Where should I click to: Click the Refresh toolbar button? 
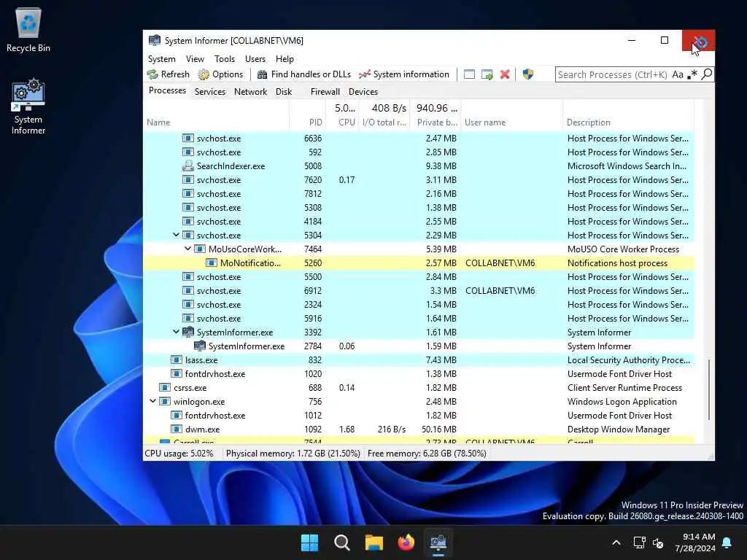pyautogui.click(x=169, y=74)
